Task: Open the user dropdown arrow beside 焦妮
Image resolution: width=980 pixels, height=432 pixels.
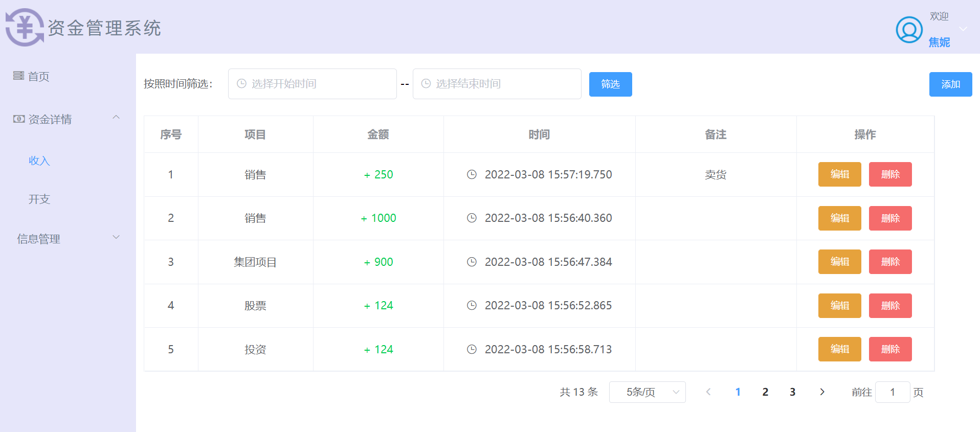Action: (x=963, y=29)
